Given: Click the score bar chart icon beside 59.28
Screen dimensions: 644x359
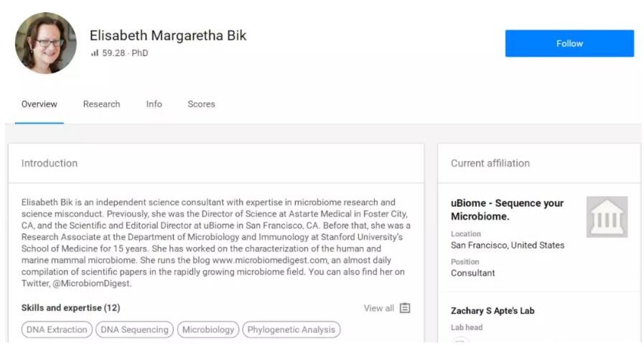Looking at the screenshot, I should coord(94,53).
